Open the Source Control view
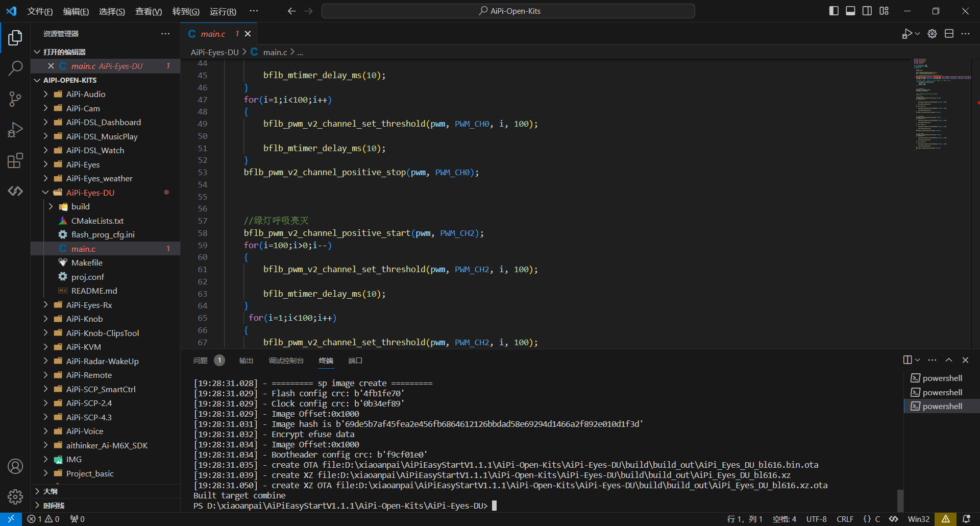The width and height of the screenshot is (980, 526). point(15,99)
